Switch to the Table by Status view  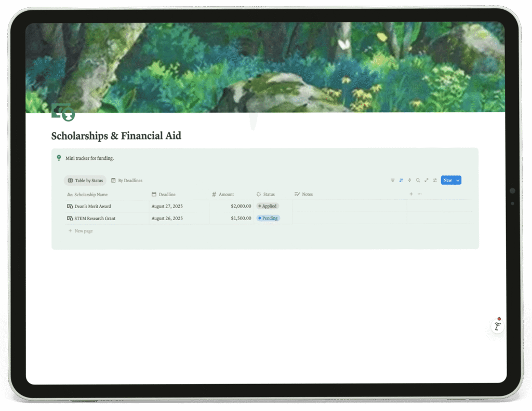point(85,181)
